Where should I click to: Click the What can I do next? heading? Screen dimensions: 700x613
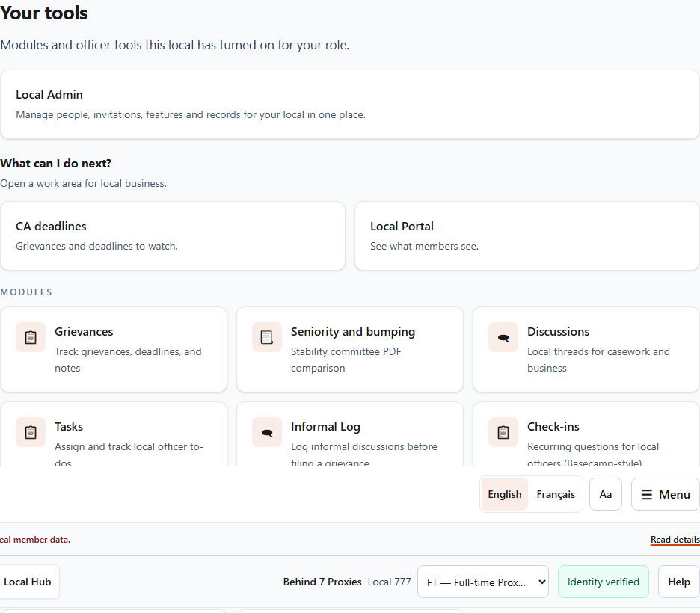click(56, 164)
